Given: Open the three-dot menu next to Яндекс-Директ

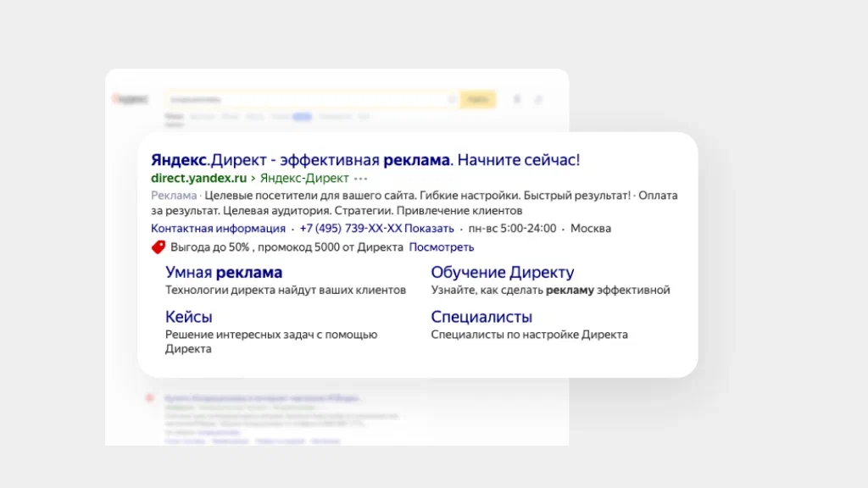Looking at the screenshot, I should 361,179.
